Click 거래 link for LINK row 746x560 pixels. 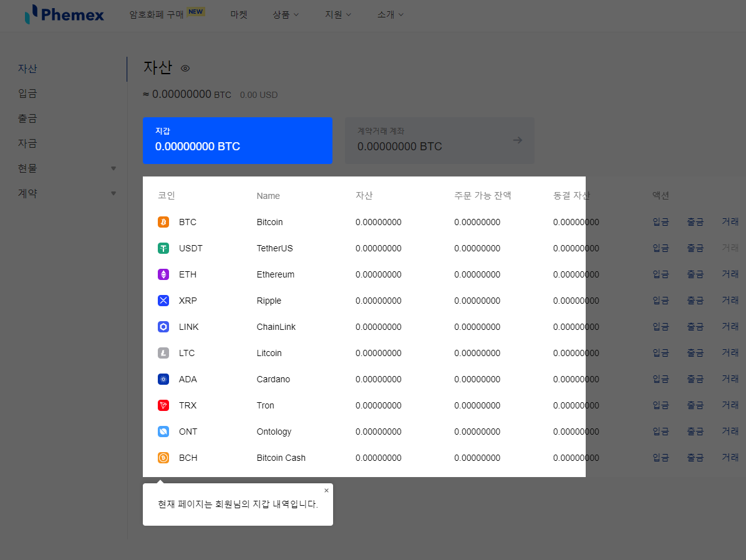tap(730, 326)
